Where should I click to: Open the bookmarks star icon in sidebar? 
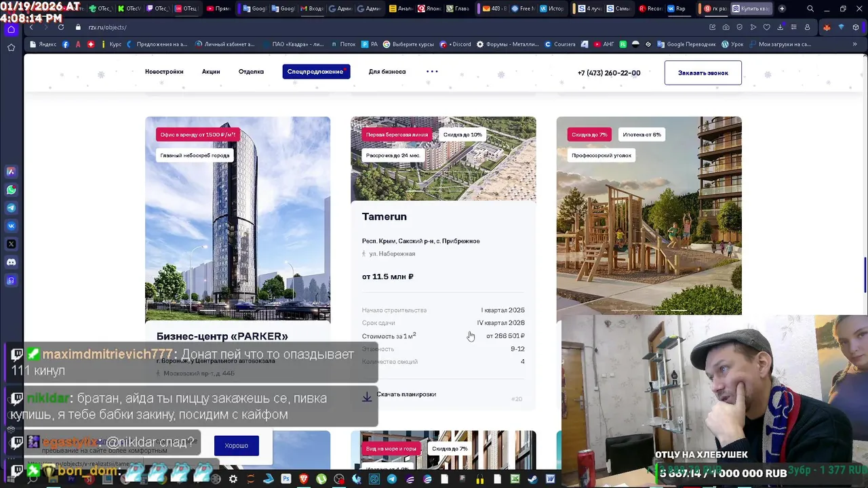click(x=11, y=47)
